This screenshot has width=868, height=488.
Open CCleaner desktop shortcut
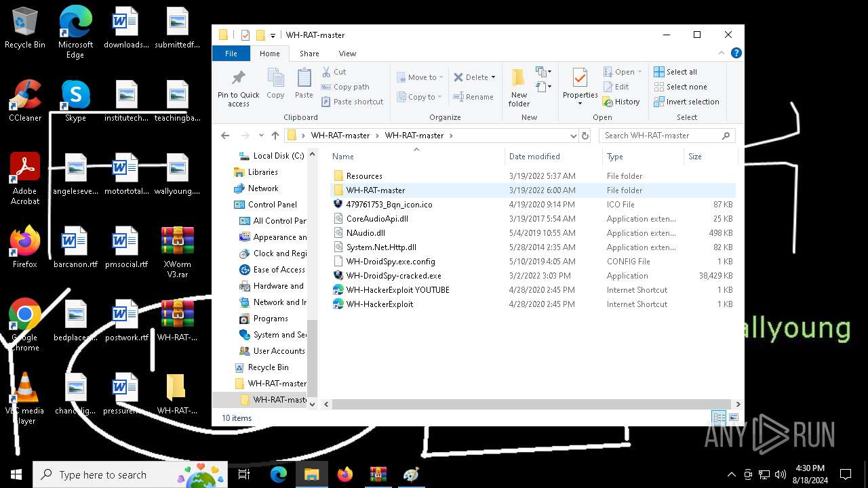click(25, 101)
